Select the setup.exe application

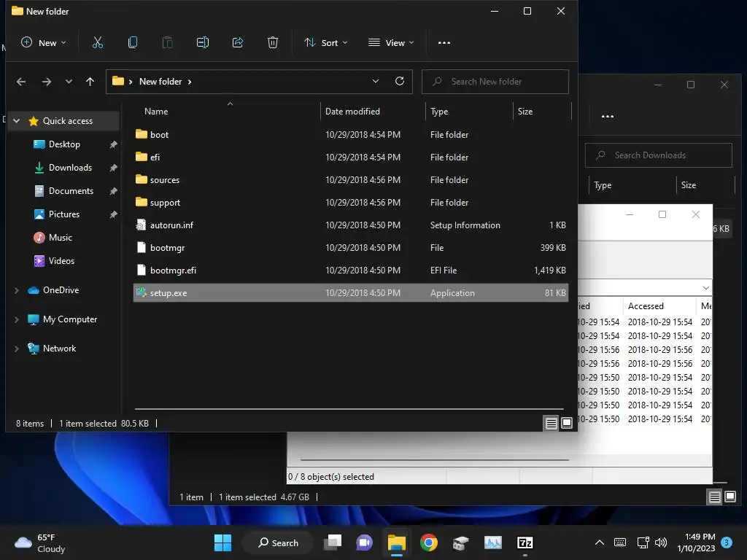pos(351,293)
